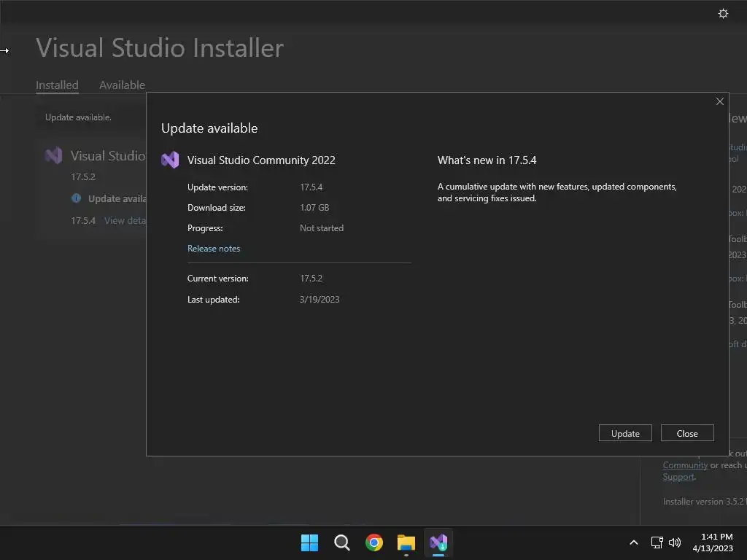Image resolution: width=747 pixels, height=560 pixels.
Task: Open the View details link in background window
Action: click(125, 220)
